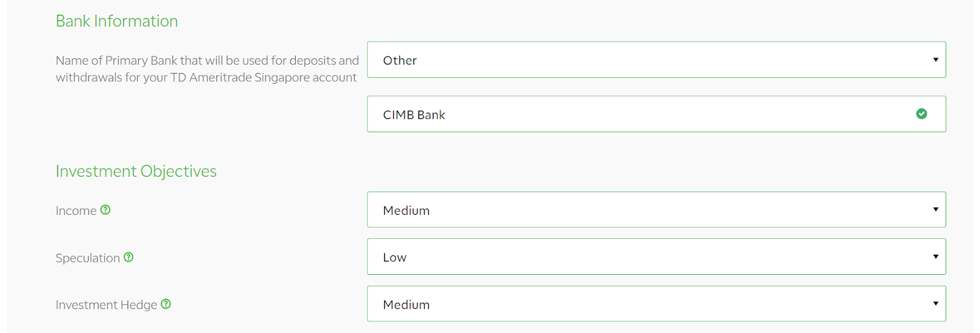Open the Speculation dropdown set to Low
This screenshot has width=980, height=333.
coord(655,256)
